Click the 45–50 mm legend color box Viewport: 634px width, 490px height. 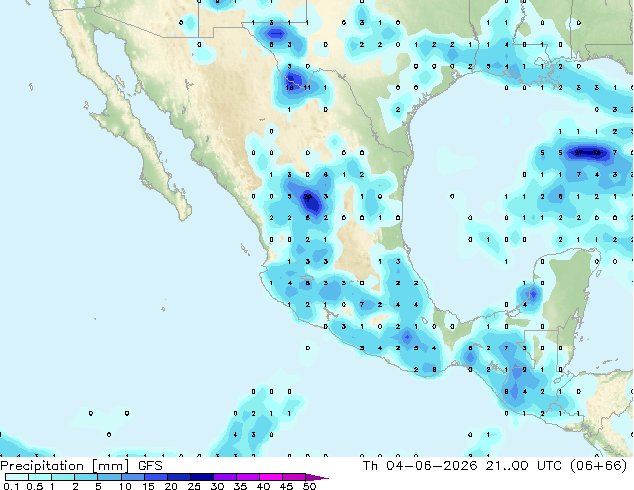[294, 477]
